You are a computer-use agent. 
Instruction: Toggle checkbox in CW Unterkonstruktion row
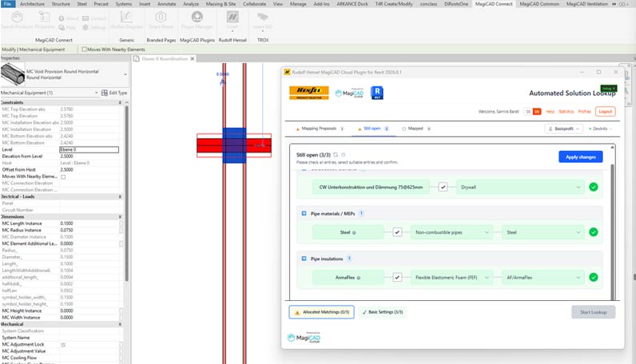443,187
